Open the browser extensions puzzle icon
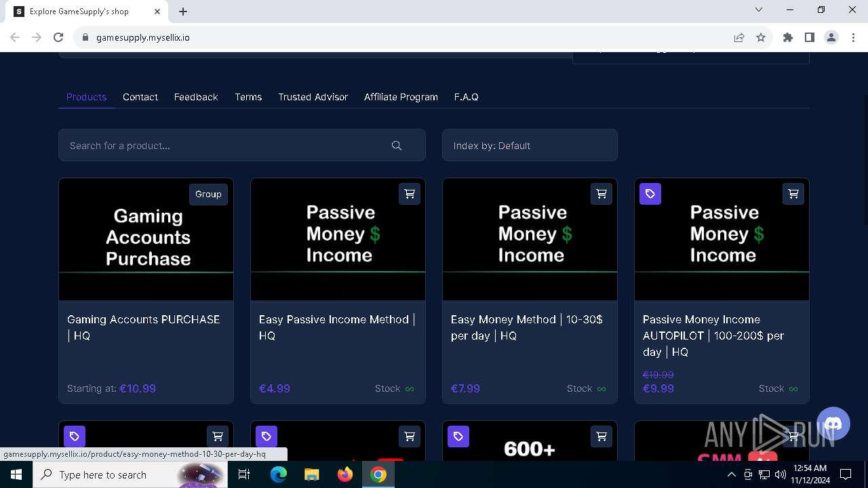 [788, 37]
